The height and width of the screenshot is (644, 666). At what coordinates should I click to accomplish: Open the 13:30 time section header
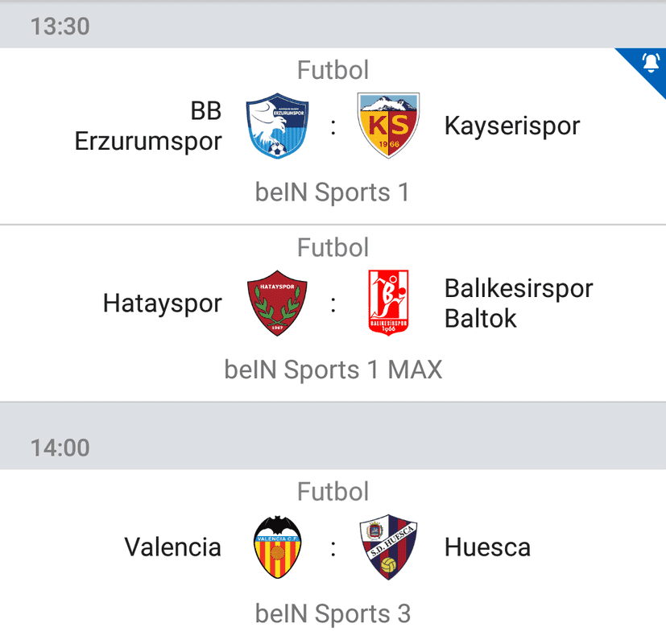pos(333,26)
